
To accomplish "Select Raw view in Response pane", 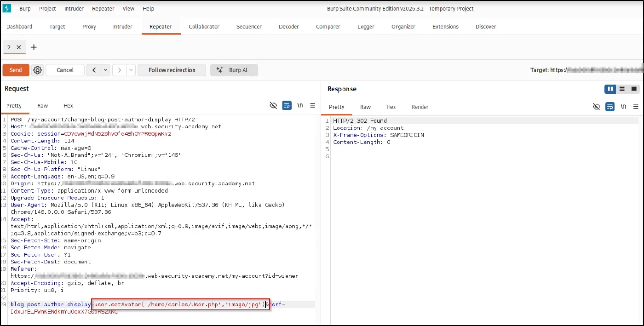I will [365, 107].
